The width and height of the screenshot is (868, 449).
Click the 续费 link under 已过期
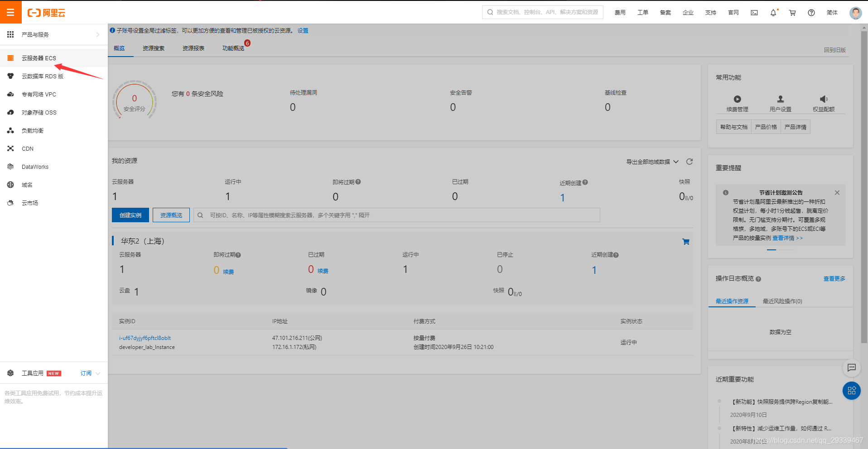(x=323, y=271)
